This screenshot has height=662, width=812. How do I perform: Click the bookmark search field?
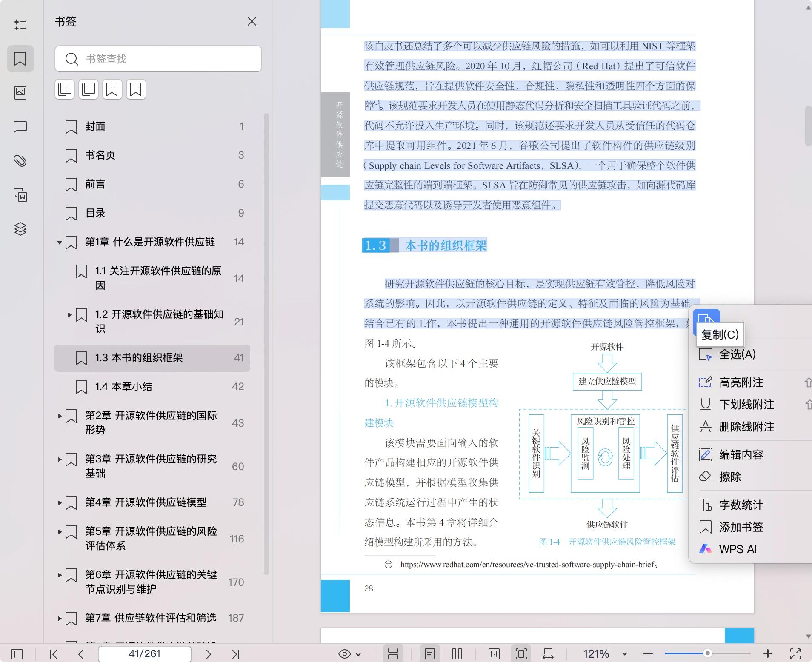click(158, 59)
